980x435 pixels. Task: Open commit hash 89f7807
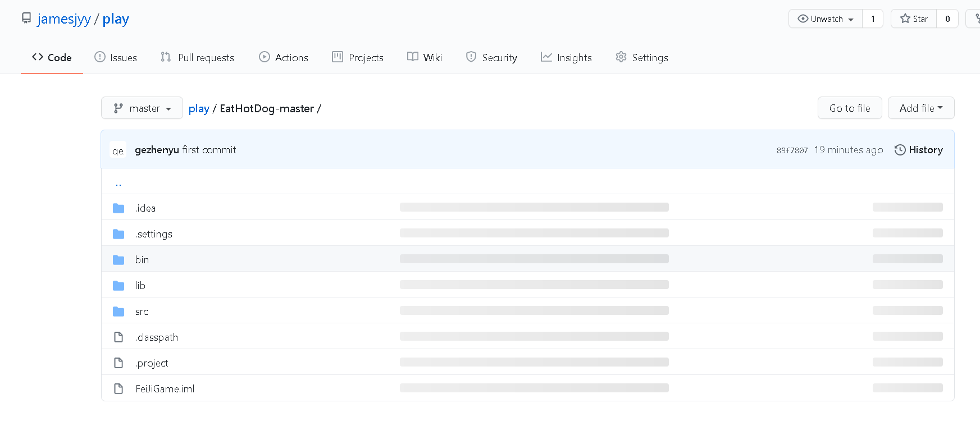tap(792, 150)
